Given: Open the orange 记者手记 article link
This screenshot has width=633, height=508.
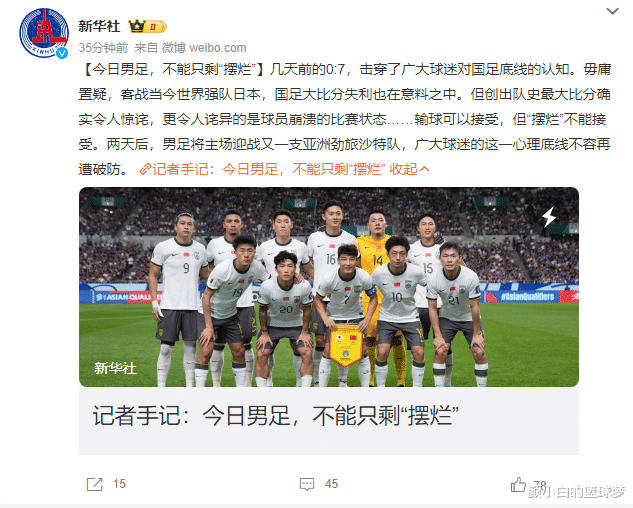Looking at the screenshot, I should coord(268,169).
